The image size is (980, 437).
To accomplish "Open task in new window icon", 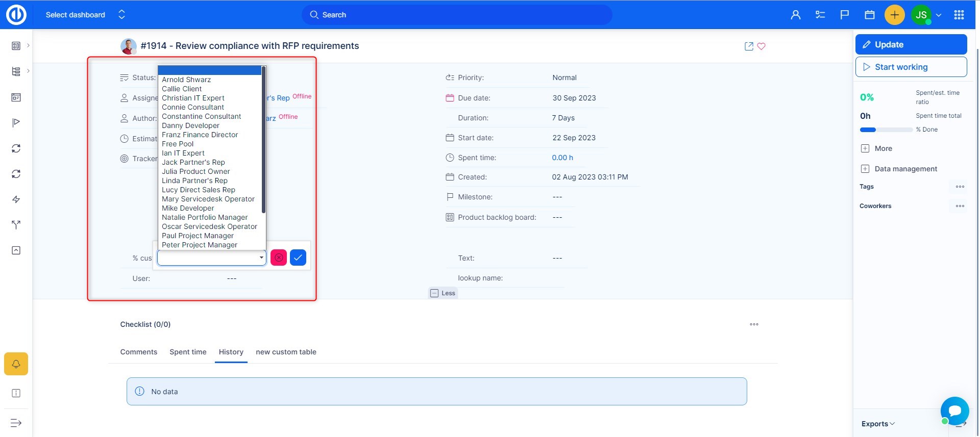I will [x=749, y=46].
